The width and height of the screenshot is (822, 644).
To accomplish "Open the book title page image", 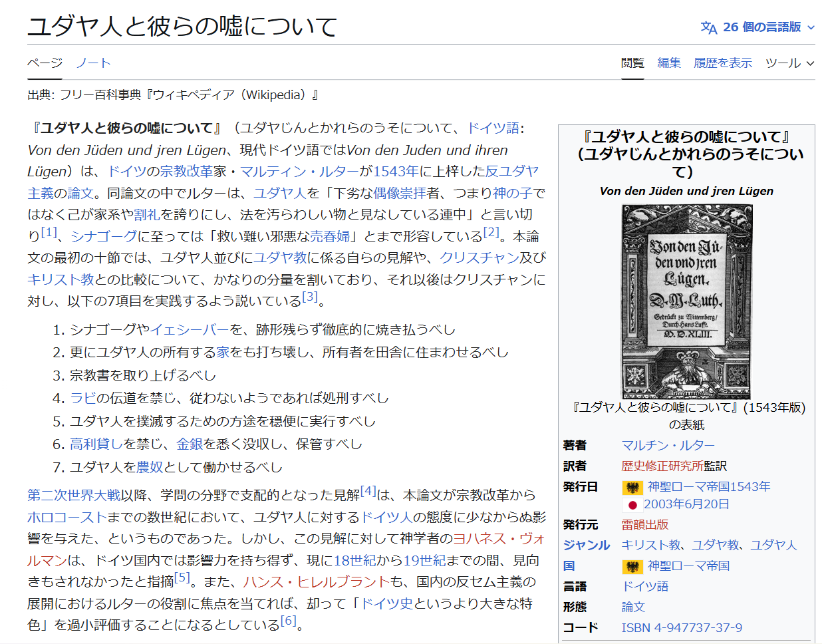I will point(686,301).
